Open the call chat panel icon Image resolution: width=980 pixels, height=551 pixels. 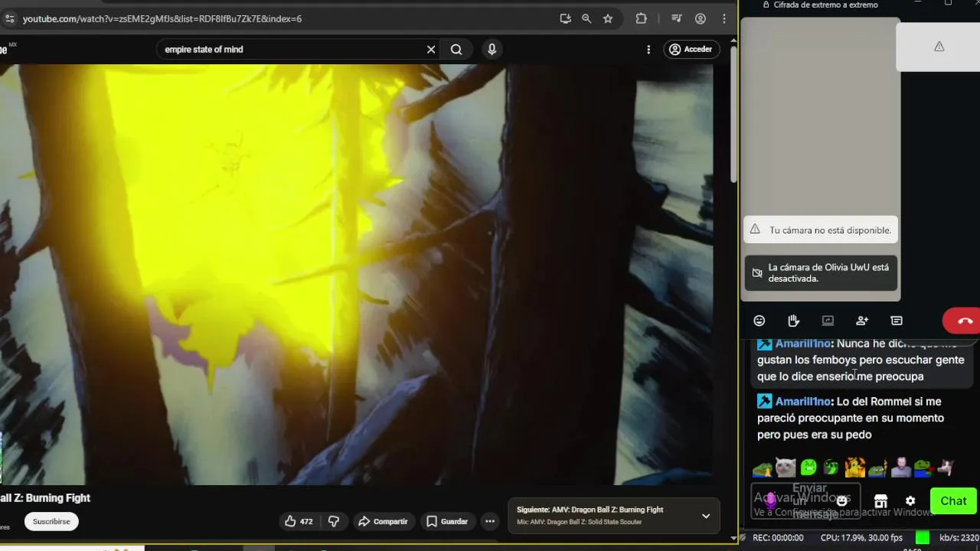click(897, 321)
